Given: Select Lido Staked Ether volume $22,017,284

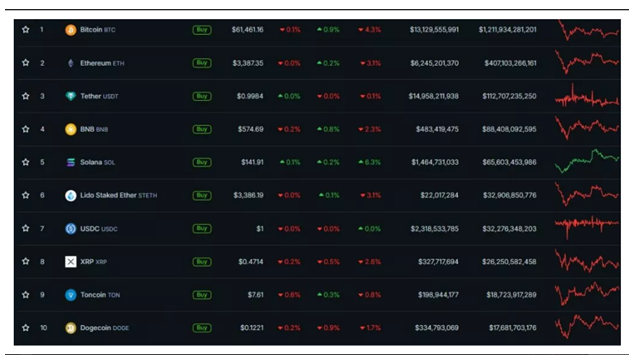Looking at the screenshot, I should (x=439, y=195).
